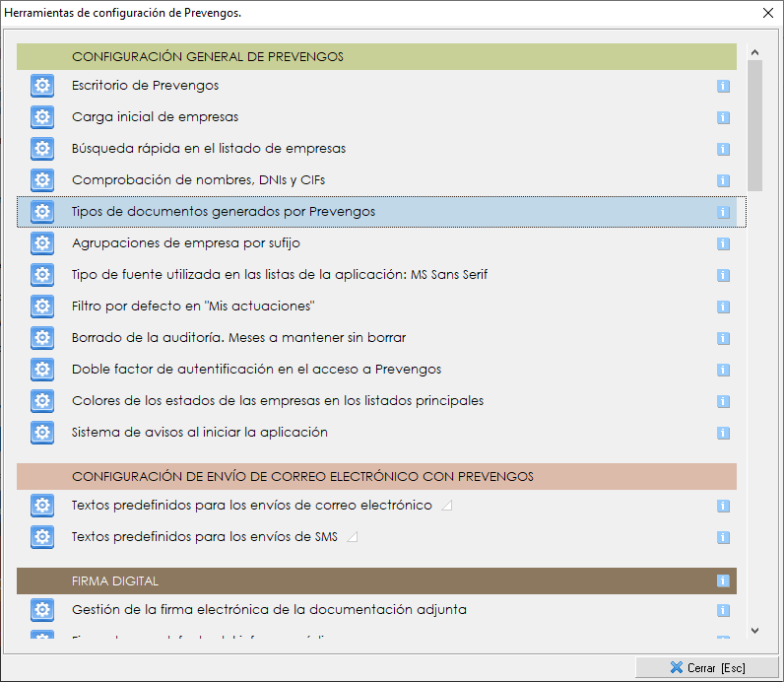Click info icon on FIRMA DIGITAL header
784x682 pixels.
(723, 581)
